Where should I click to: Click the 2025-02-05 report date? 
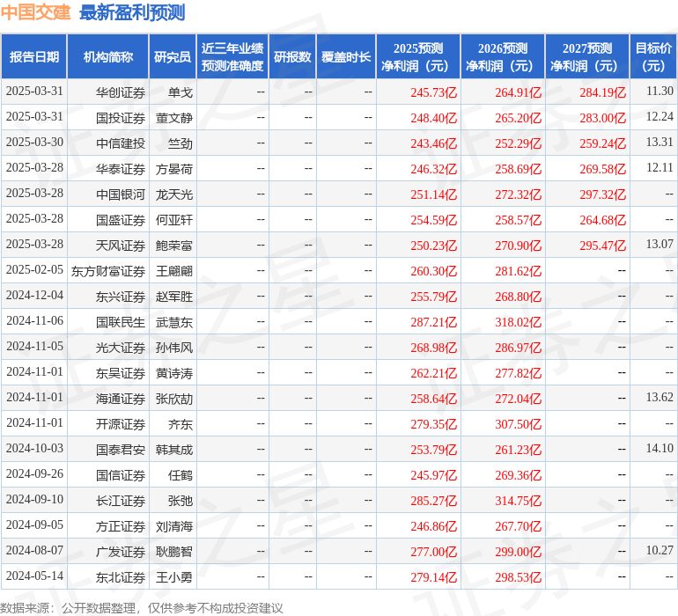(34, 269)
